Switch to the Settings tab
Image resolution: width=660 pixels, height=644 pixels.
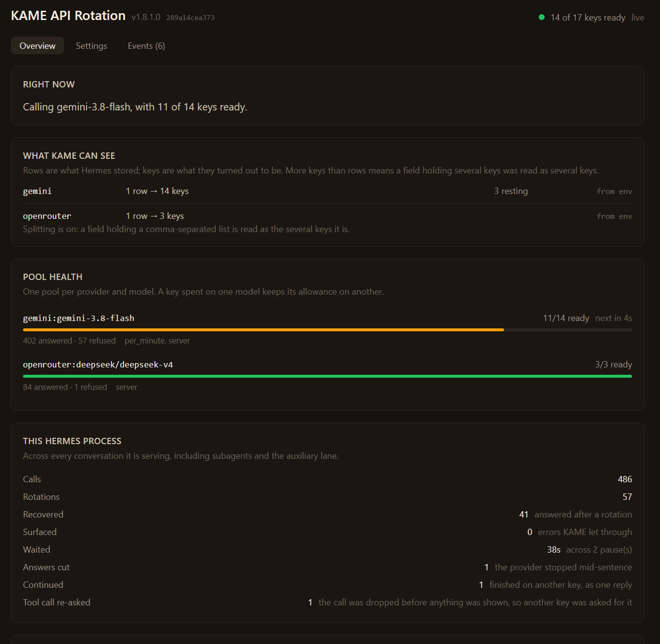pyautogui.click(x=91, y=45)
